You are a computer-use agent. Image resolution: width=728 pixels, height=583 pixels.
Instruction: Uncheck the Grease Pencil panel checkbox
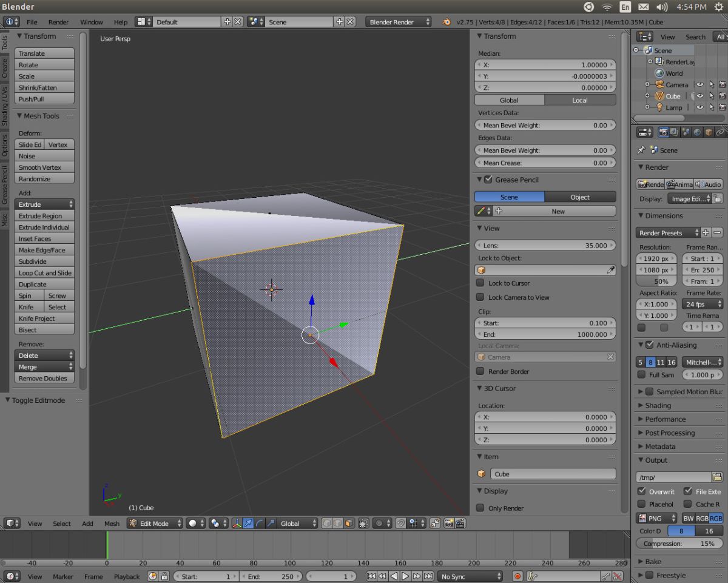(488, 180)
